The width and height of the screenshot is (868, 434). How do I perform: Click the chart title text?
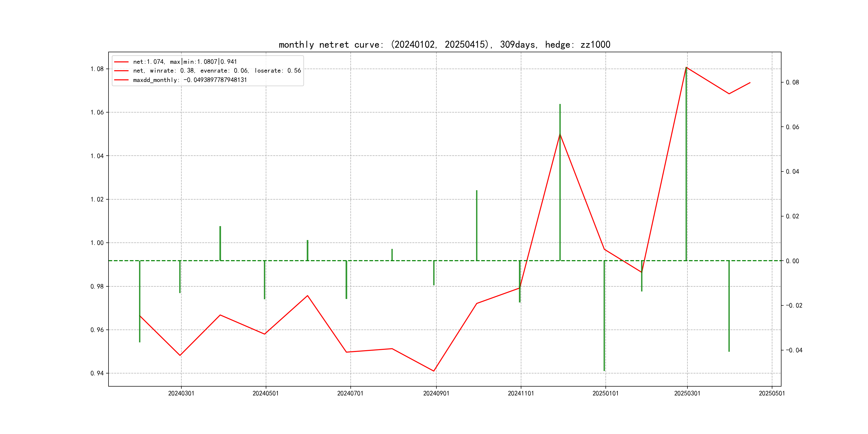point(444,44)
